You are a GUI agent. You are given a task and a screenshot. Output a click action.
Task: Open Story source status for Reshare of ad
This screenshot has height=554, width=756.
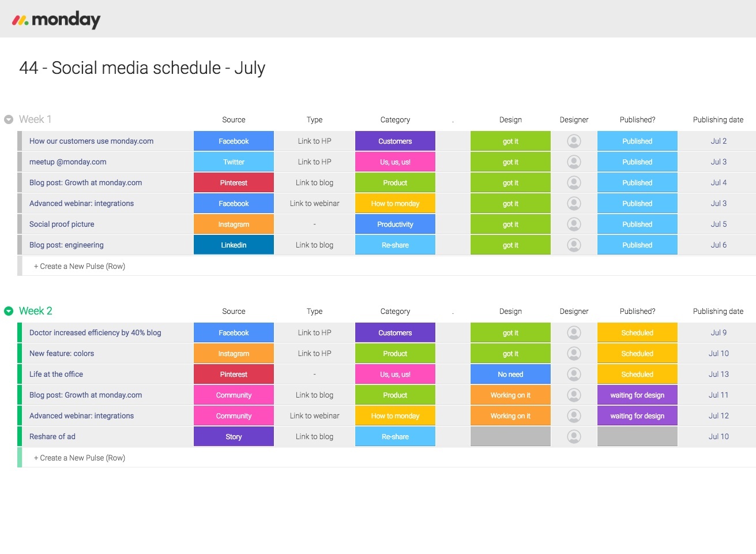[234, 437]
